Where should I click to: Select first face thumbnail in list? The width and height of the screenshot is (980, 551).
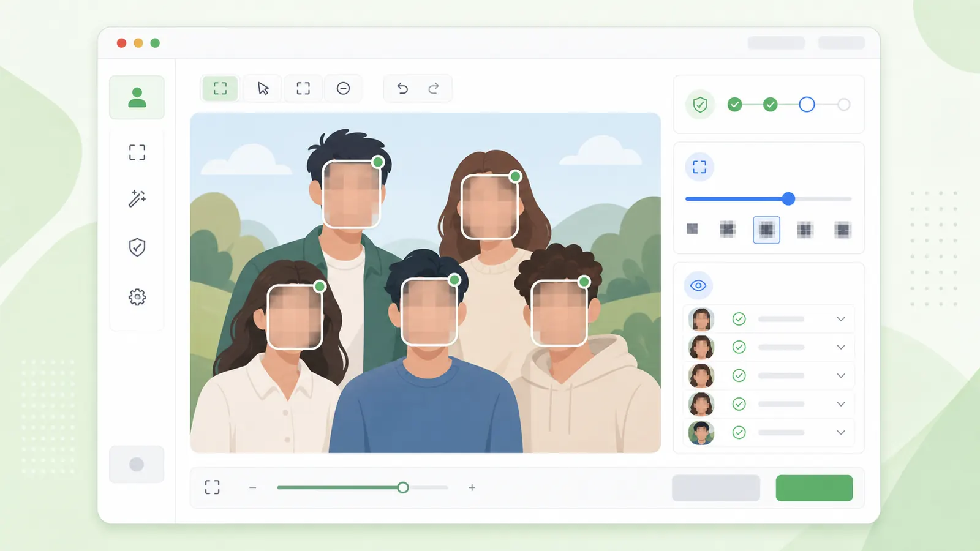coord(701,319)
